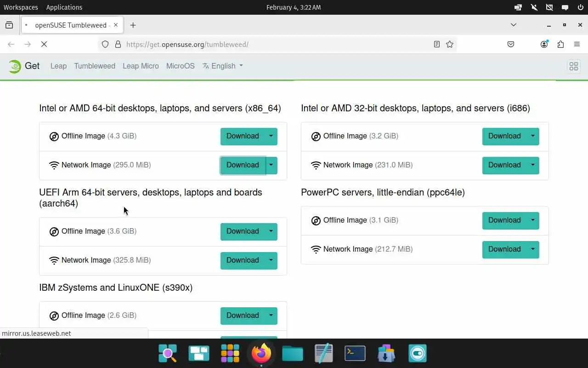Open notifications icon in top panel

[565, 7]
